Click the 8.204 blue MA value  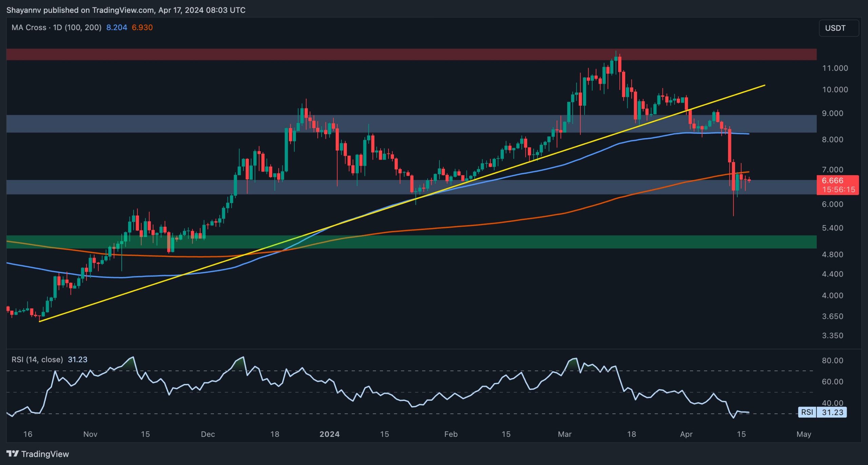117,27
